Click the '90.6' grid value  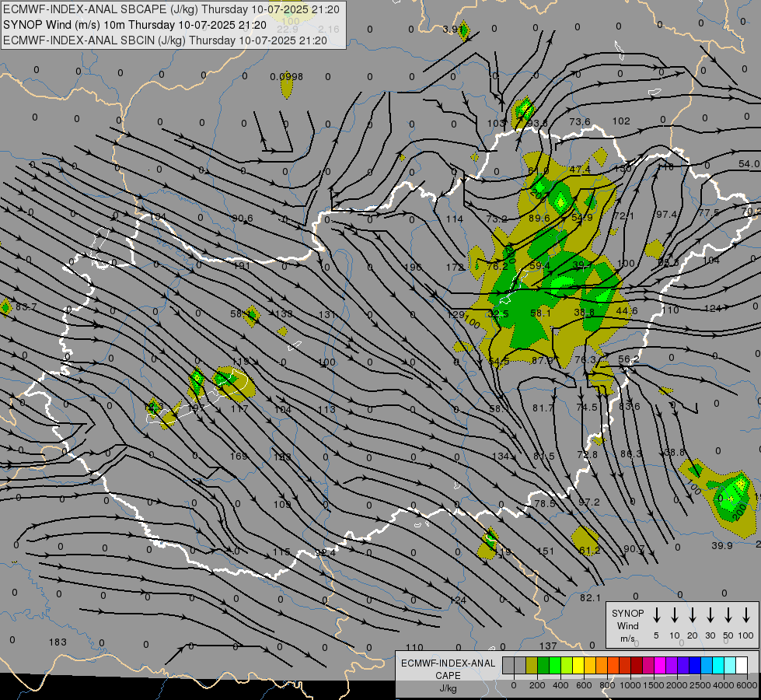(243, 219)
